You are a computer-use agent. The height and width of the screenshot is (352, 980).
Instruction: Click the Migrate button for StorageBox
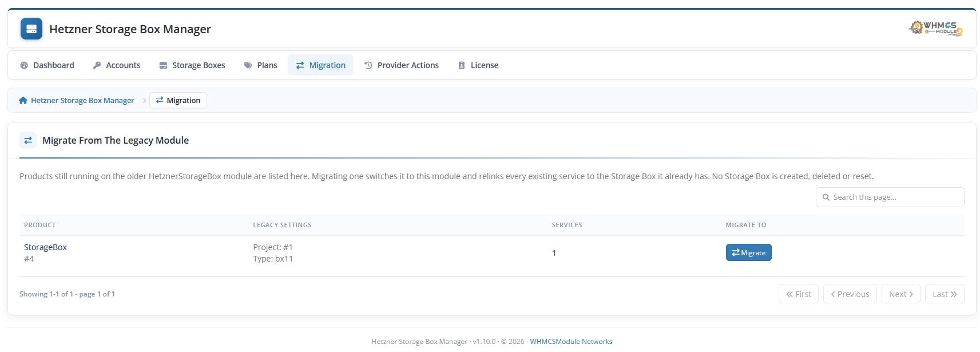748,252
